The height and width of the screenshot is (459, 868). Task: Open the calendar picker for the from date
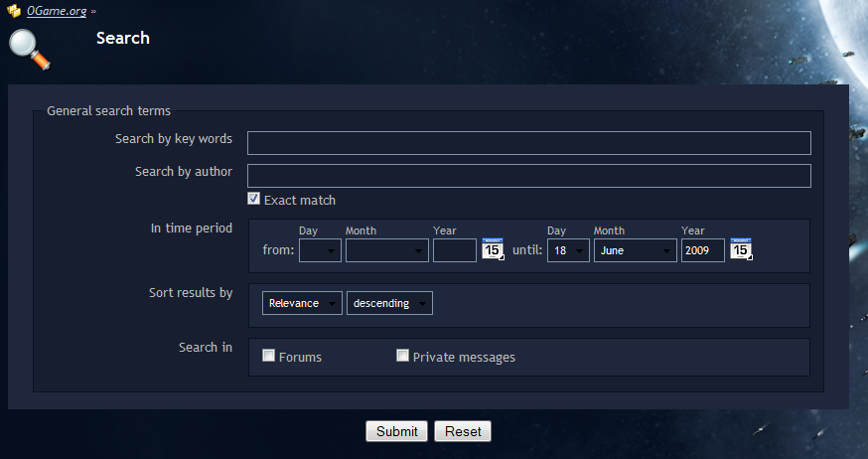tap(493, 249)
